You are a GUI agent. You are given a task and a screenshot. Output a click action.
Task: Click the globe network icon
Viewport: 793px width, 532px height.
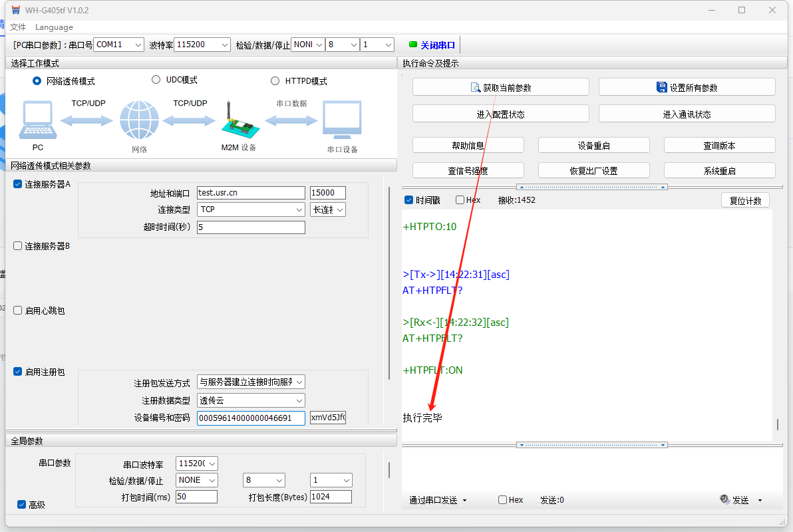click(139, 120)
